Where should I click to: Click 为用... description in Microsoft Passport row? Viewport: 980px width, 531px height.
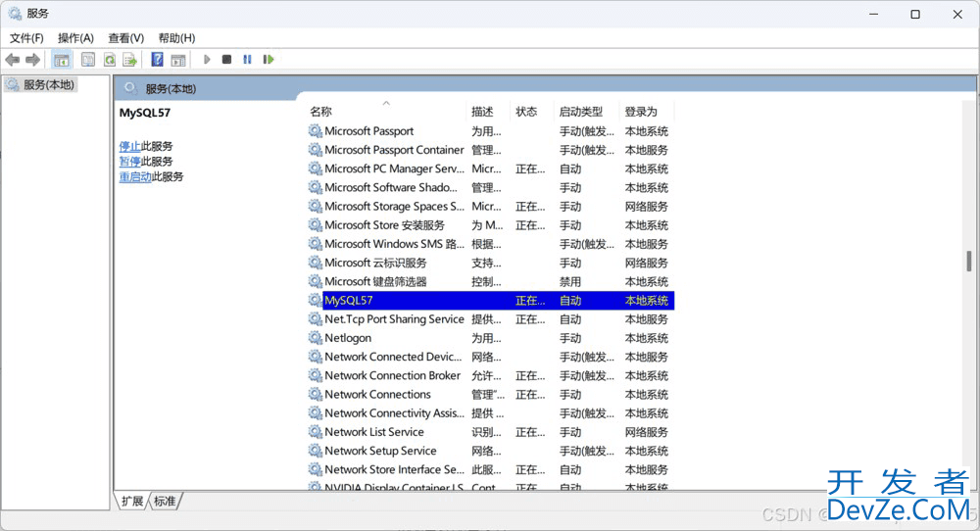486,131
